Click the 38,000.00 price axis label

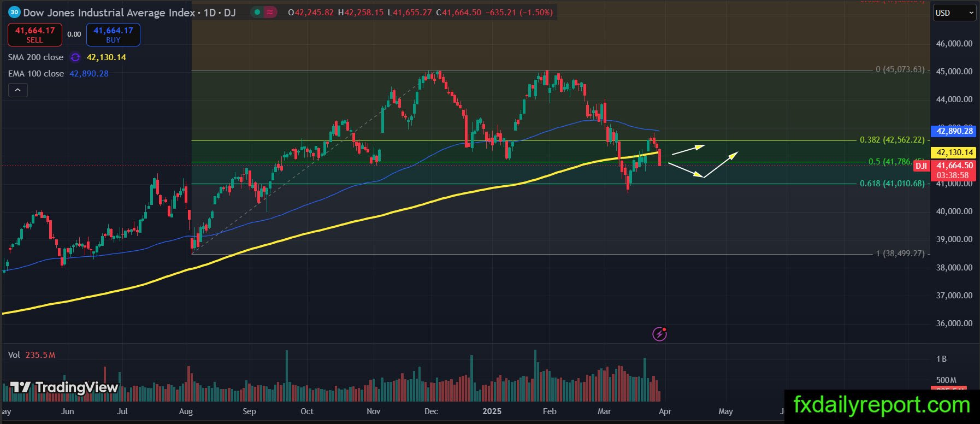pos(954,268)
